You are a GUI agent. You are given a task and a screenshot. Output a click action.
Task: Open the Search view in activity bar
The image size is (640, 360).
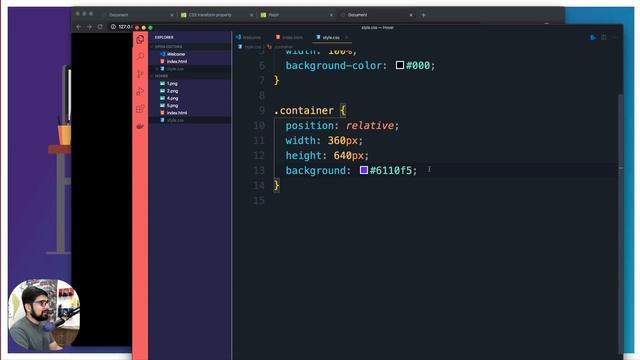140,56
